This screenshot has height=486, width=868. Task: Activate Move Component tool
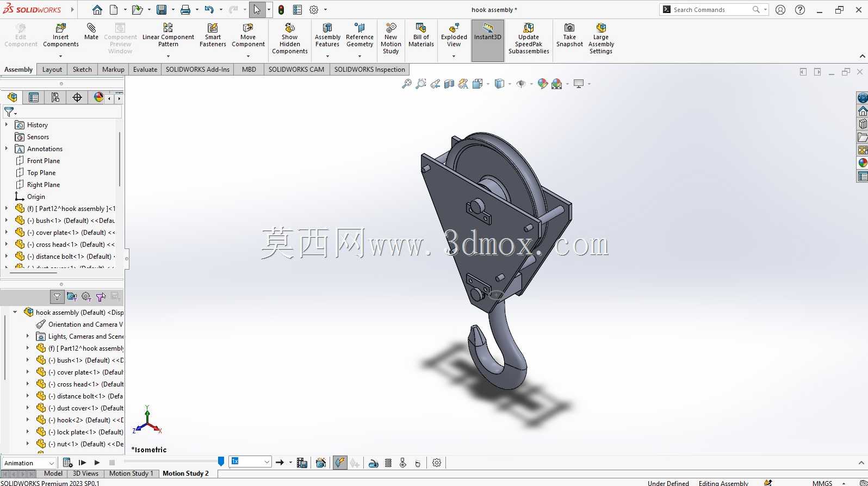click(248, 36)
